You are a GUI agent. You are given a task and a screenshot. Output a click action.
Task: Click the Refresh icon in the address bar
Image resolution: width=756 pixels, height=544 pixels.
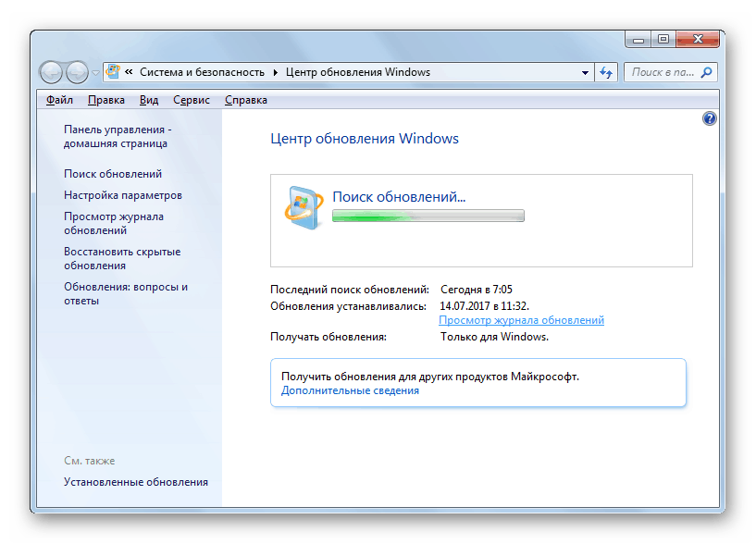coord(604,71)
